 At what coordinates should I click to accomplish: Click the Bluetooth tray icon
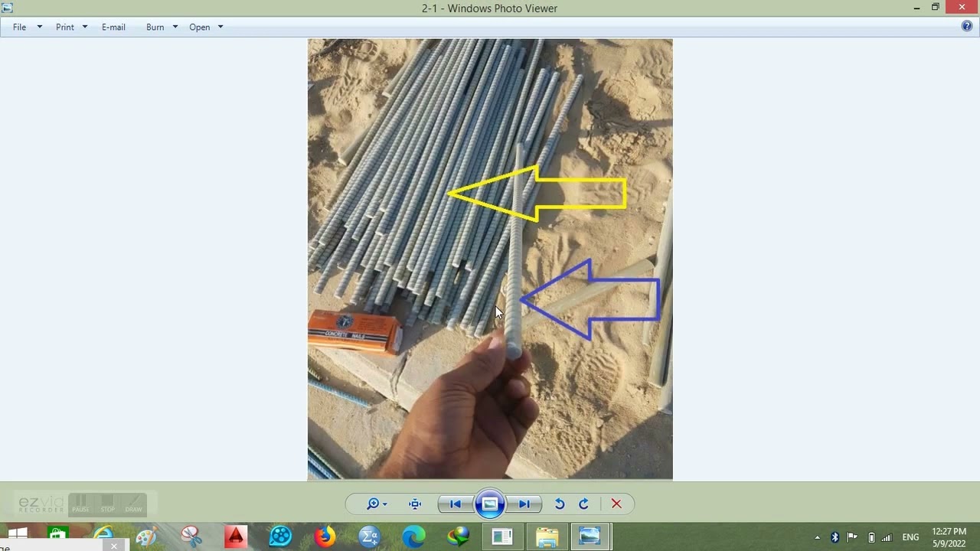pos(835,537)
